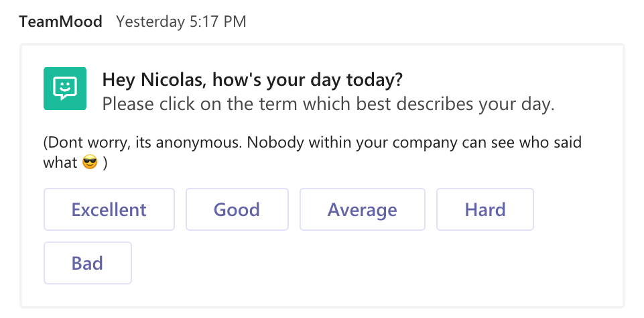
Task: Click the sunglasses emoji in the note
Action: 89,162
